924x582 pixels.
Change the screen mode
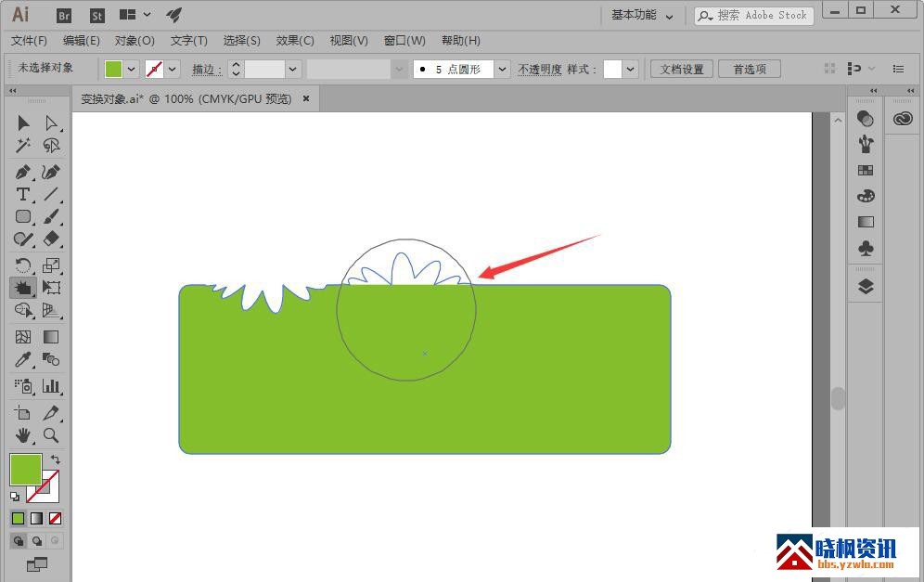click(36, 564)
